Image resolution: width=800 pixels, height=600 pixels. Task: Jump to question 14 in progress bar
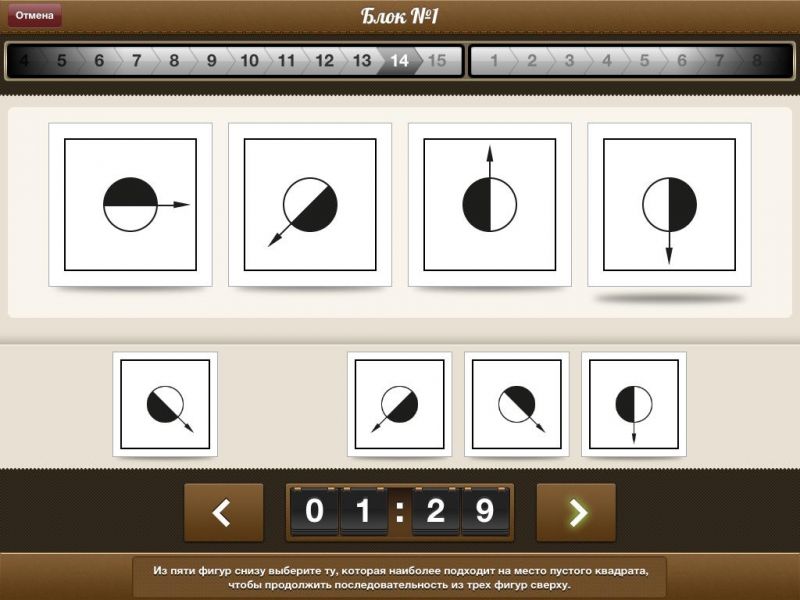[399, 61]
